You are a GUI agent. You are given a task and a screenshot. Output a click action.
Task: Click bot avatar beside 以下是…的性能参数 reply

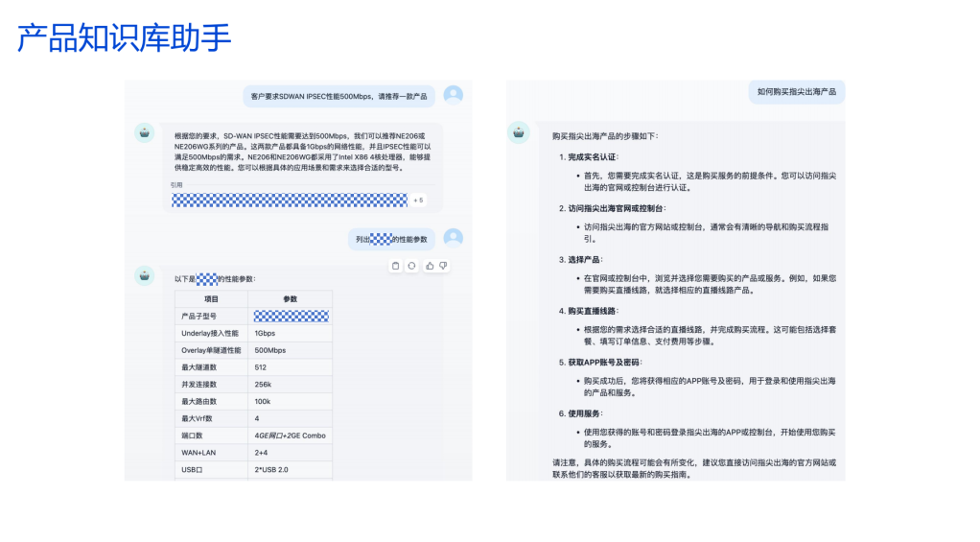[145, 275]
